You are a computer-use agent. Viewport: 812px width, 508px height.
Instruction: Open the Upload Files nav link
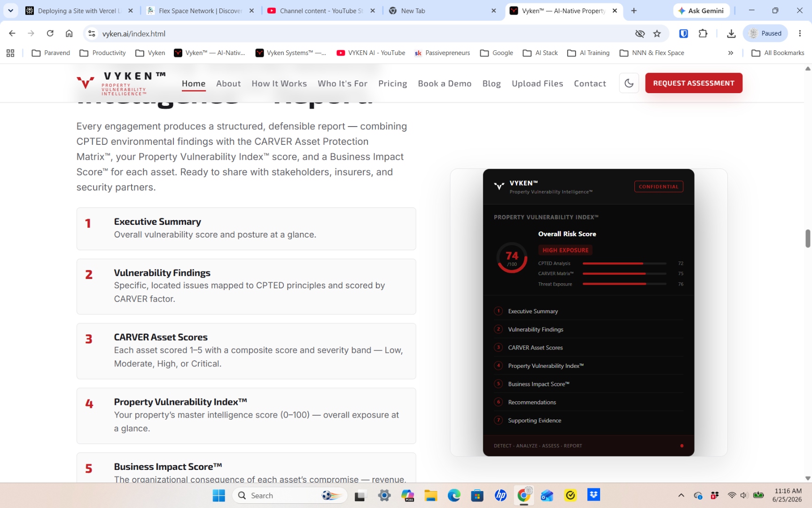click(537, 83)
